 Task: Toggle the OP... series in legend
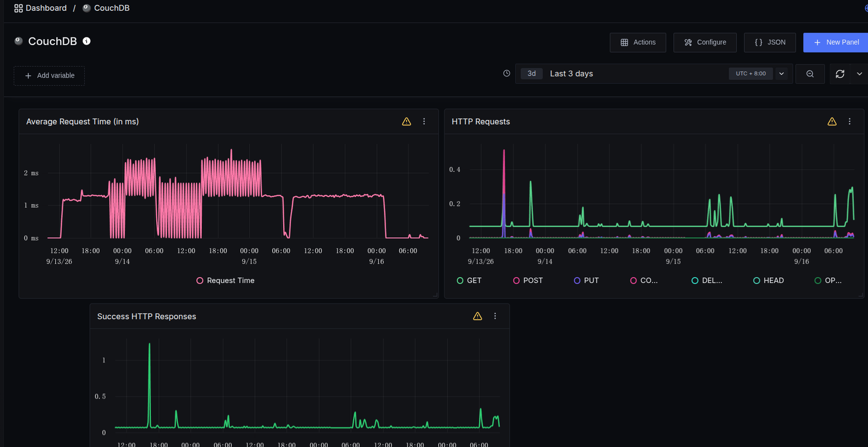pos(828,280)
